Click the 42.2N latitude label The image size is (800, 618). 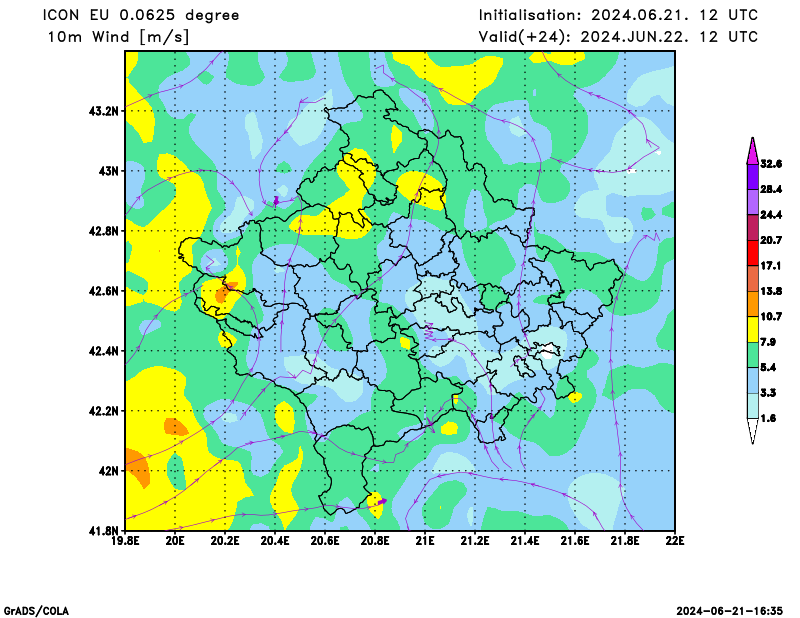[103, 411]
